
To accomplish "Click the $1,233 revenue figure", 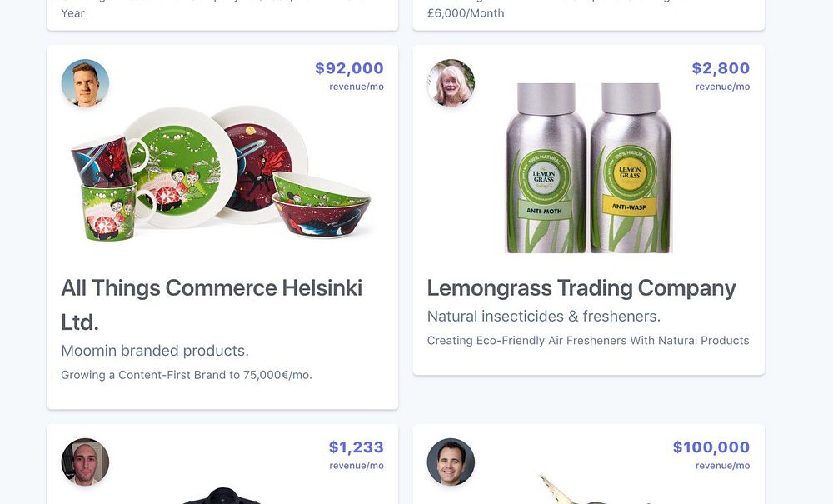I will tap(356, 447).
